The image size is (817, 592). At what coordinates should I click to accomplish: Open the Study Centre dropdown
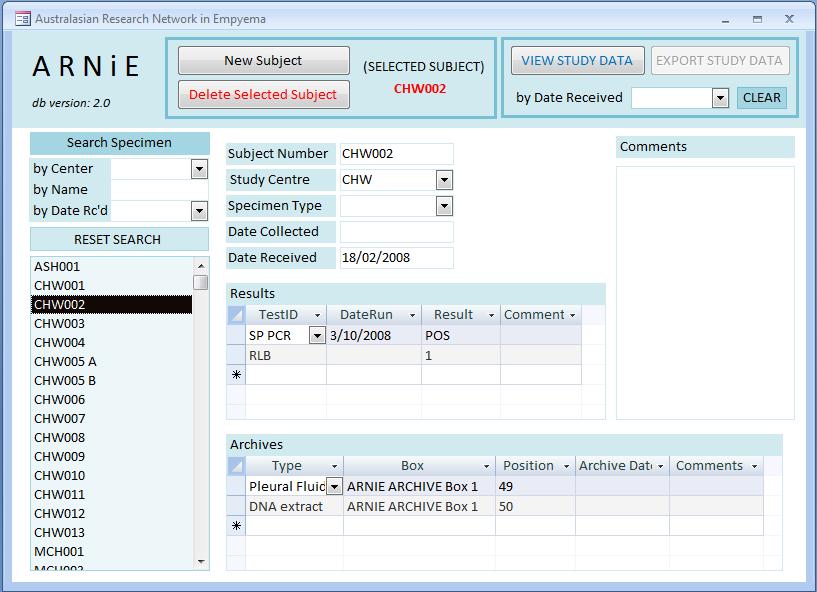444,180
